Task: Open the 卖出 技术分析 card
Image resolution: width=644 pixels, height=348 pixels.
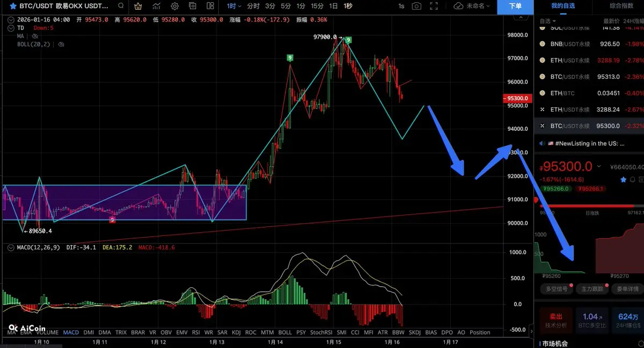Action: pyautogui.click(x=556, y=320)
